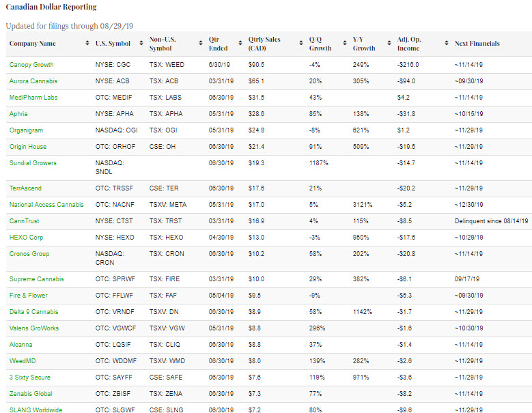Open the WeedMD company link
The image size is (532, 413).
pyautogui.click(x=23, y=361)
